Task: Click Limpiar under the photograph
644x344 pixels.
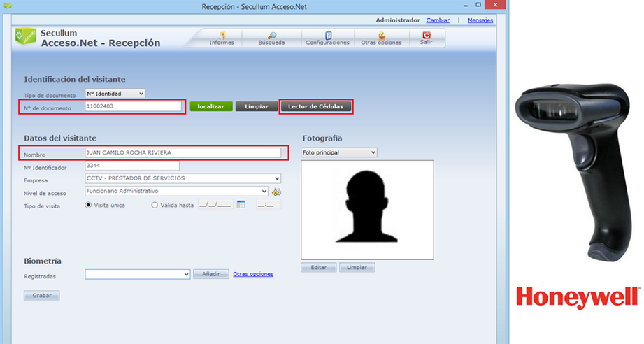Action: tap(357, 267)
